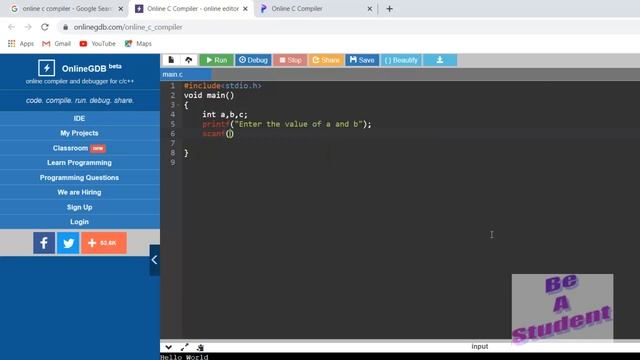The image size is (640, 360).
Task: Click the 'int a,b,c;' declaration line
Action: coord(225,115)
